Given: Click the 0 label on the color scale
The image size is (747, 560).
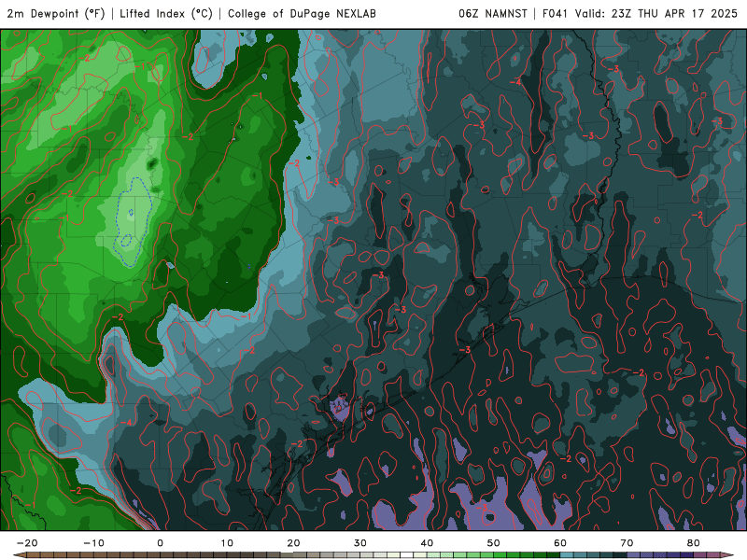Looking at the screenshot, I should pyautogui.click(x=160, y=543).
